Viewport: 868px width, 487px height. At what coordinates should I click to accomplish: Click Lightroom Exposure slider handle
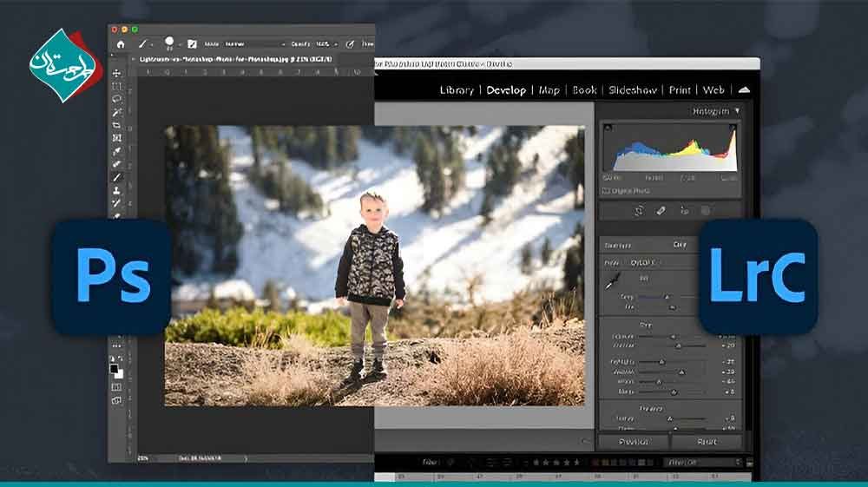tap(674, 337)
